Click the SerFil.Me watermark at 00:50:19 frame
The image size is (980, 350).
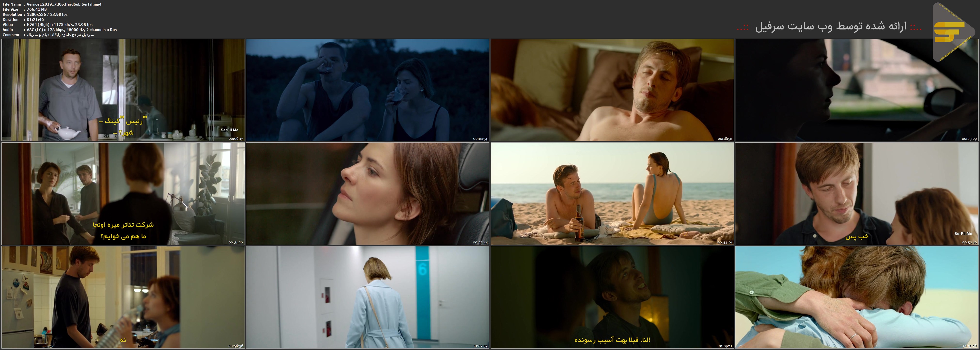tap(963, 233)
